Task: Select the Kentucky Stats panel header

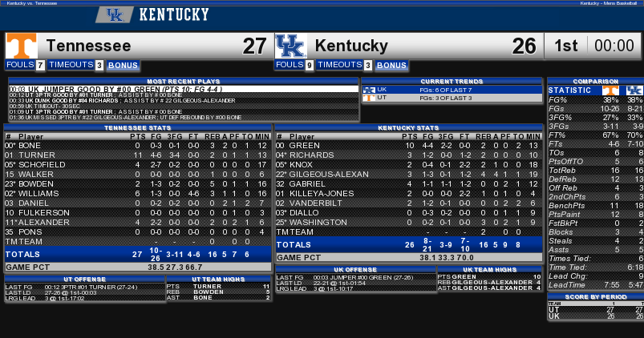Action: (408, 128)
